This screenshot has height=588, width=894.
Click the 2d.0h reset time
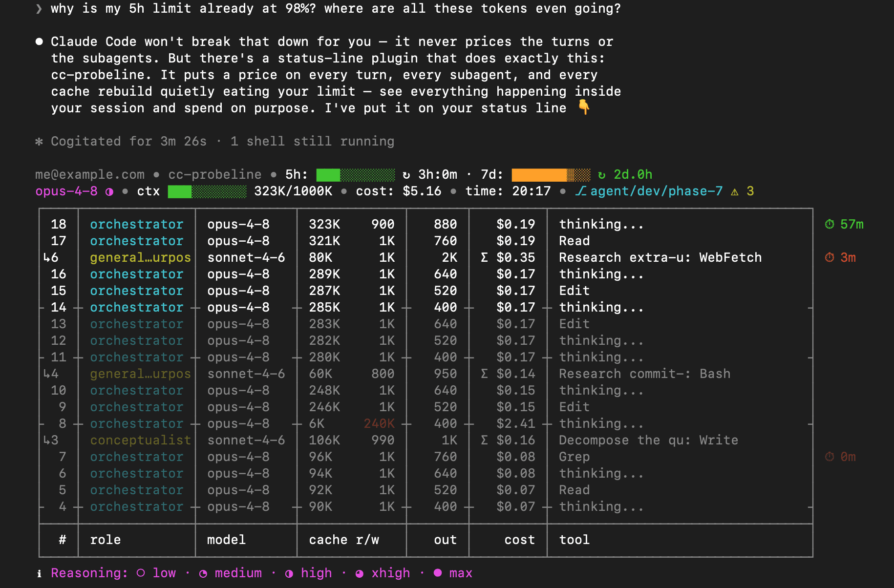633,174
